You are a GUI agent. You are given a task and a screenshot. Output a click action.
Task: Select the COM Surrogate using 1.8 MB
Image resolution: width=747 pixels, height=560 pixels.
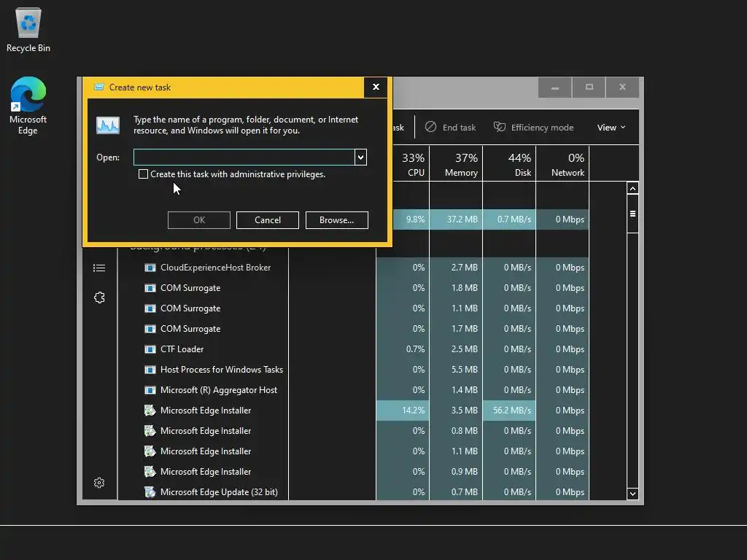tap(352, 288)
